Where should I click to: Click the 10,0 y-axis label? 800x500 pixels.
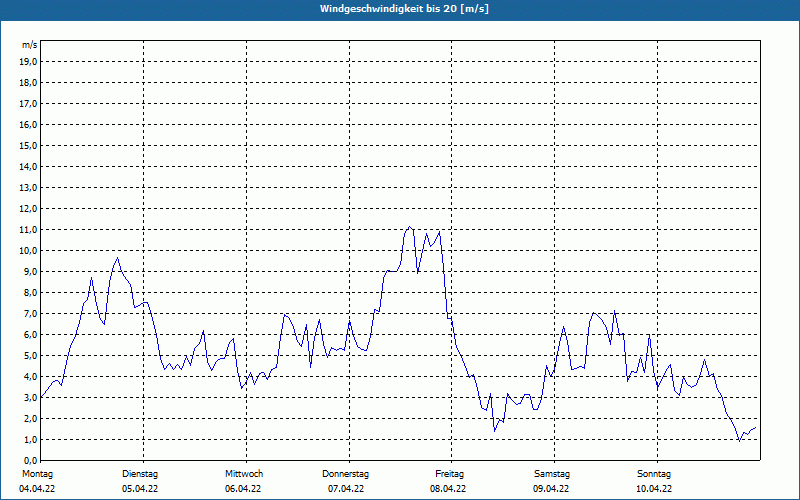pos(29,251)
